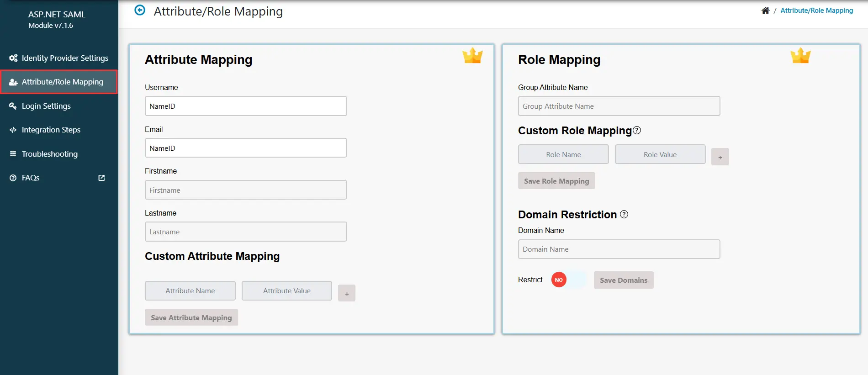Click the Attribute/Role Mapping breadcrumb link
This screenshot has height=375, width=868.
click(816, 11)
